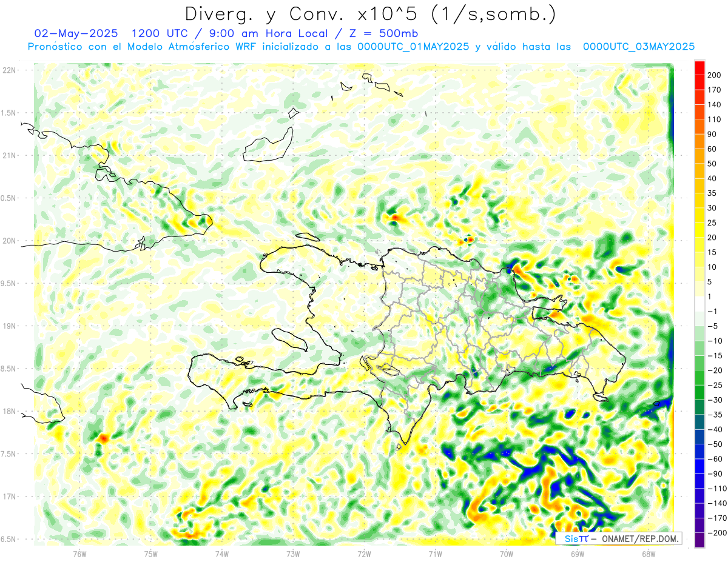Click the '6.5N' latitude tick label

(8, 539)
